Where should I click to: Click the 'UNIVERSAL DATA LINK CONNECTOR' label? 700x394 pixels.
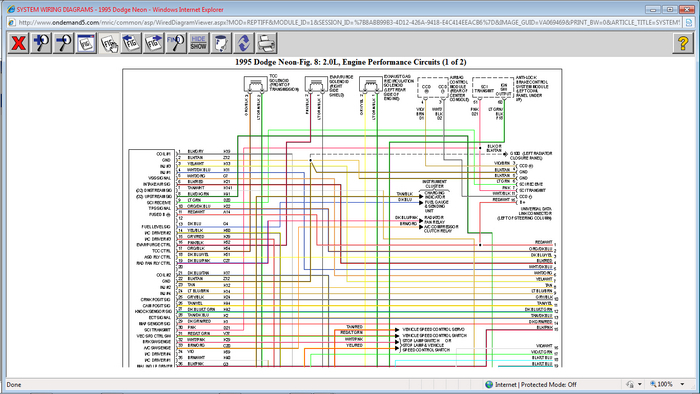point(524,214)
